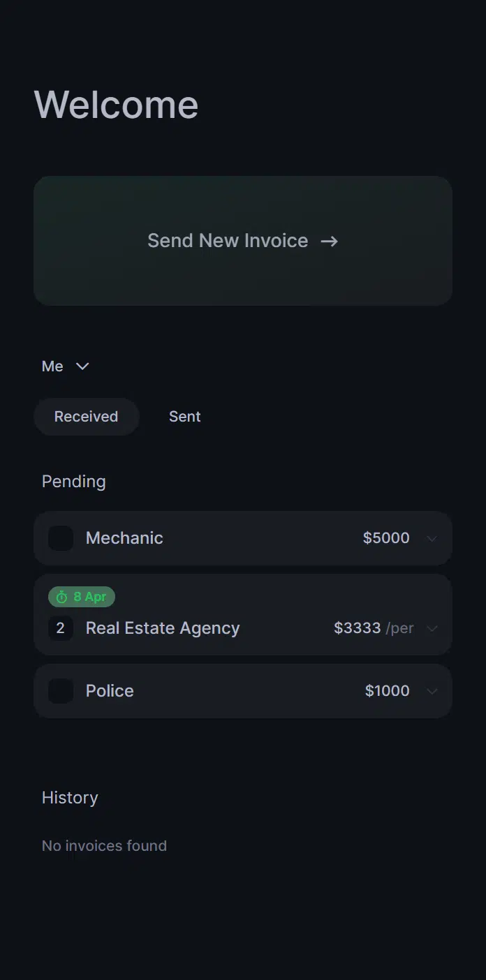The image size is (486, 980).
Task: Expand the Mechanic invoice details
Action: [x=432, y=537]
